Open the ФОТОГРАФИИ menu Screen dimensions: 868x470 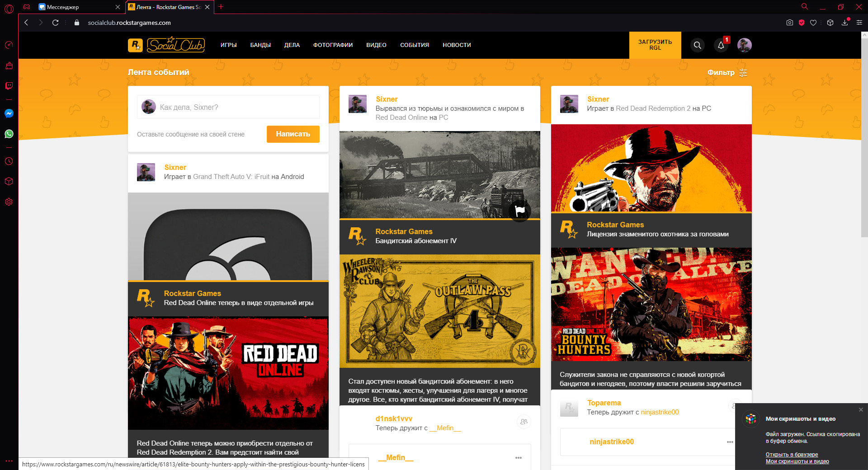coord(333,45)
